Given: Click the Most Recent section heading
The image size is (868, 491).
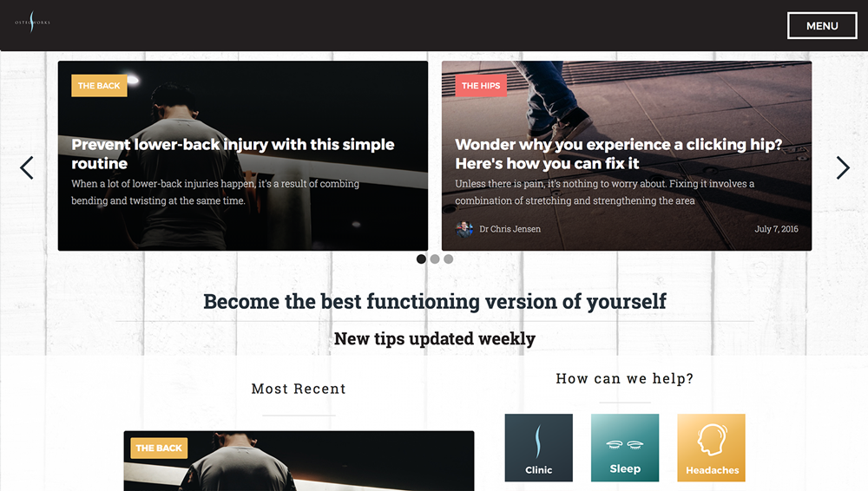Looking at the screenshot, I should click(299, 389).
